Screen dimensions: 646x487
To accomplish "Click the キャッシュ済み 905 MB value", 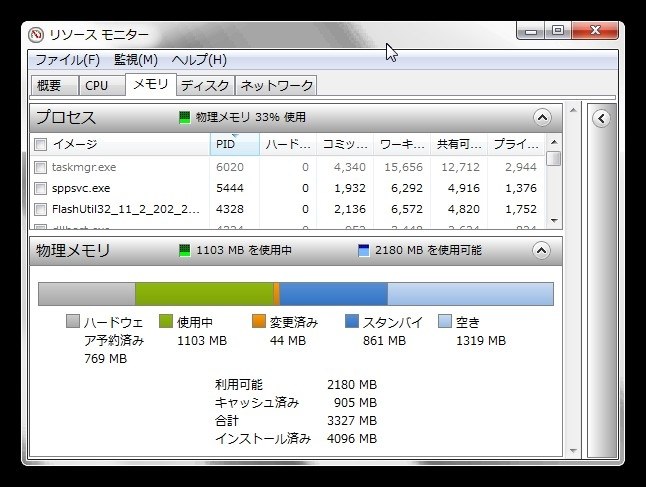I will tap(356, 403).
